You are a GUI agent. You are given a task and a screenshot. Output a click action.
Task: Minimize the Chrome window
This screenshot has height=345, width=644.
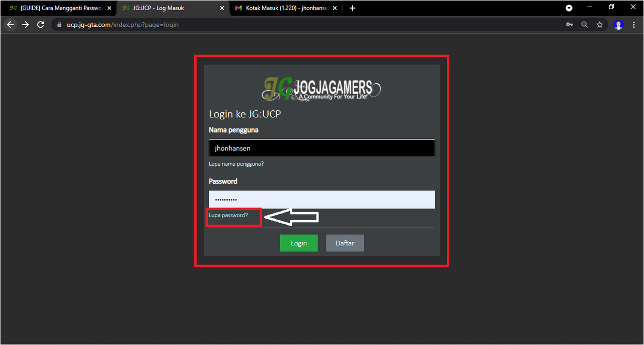click(x=590, y=7)
